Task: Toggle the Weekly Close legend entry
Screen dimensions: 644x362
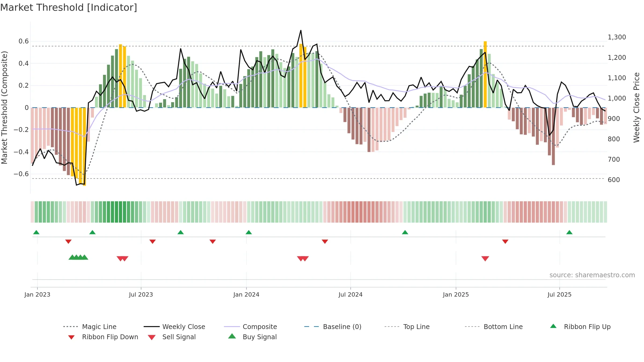Action: click(x=174, y=327)
